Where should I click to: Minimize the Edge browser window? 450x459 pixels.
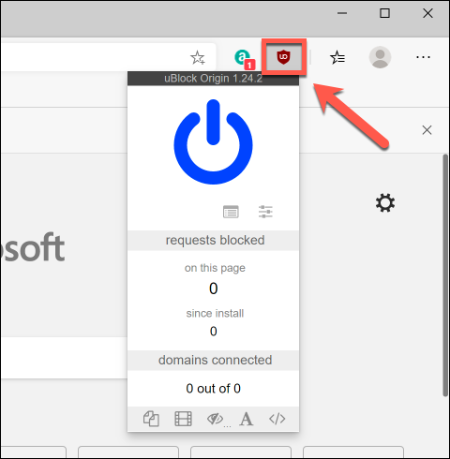tap(342, 13)
